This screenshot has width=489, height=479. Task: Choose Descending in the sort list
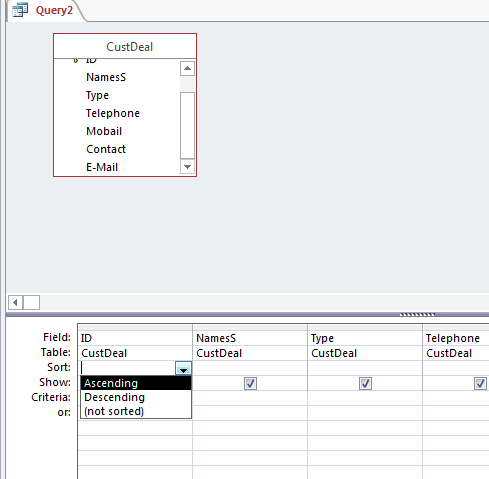coord(136,397)
